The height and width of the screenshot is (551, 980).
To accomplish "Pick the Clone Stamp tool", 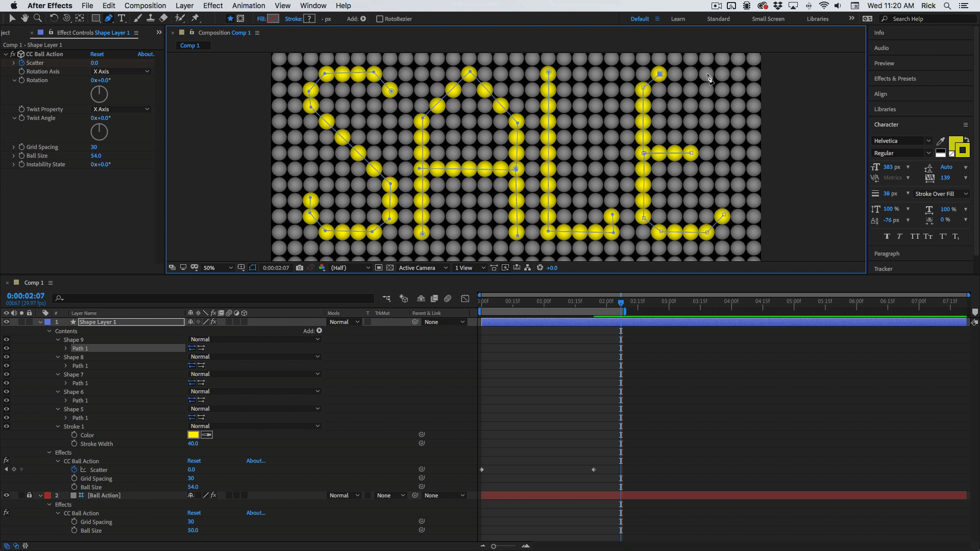I will click(151, 18).
